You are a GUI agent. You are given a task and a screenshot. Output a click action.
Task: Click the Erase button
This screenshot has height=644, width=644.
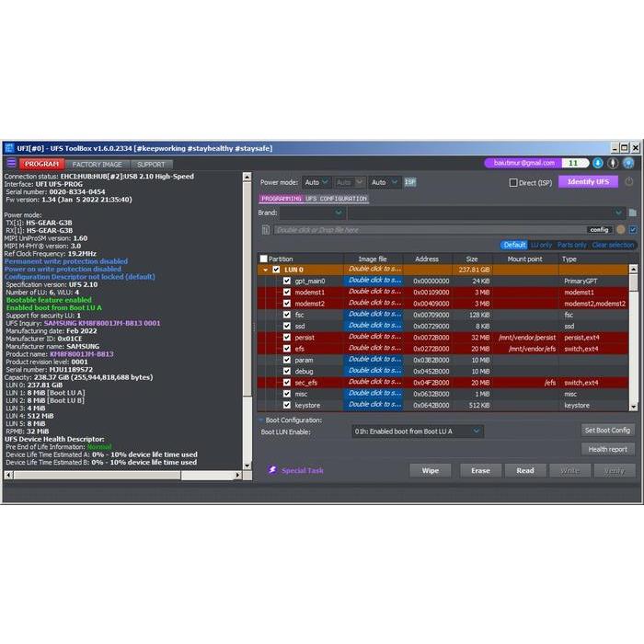[x=480, y=470]
